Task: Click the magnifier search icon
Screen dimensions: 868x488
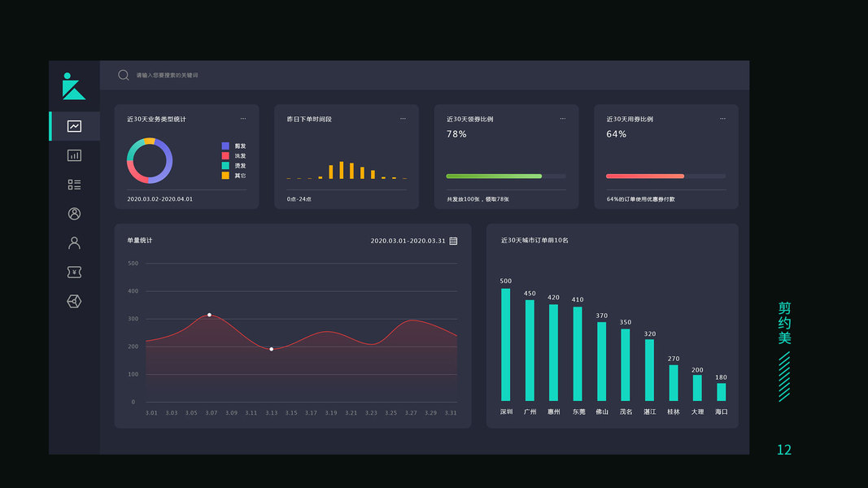Action: tap(124, 76)
